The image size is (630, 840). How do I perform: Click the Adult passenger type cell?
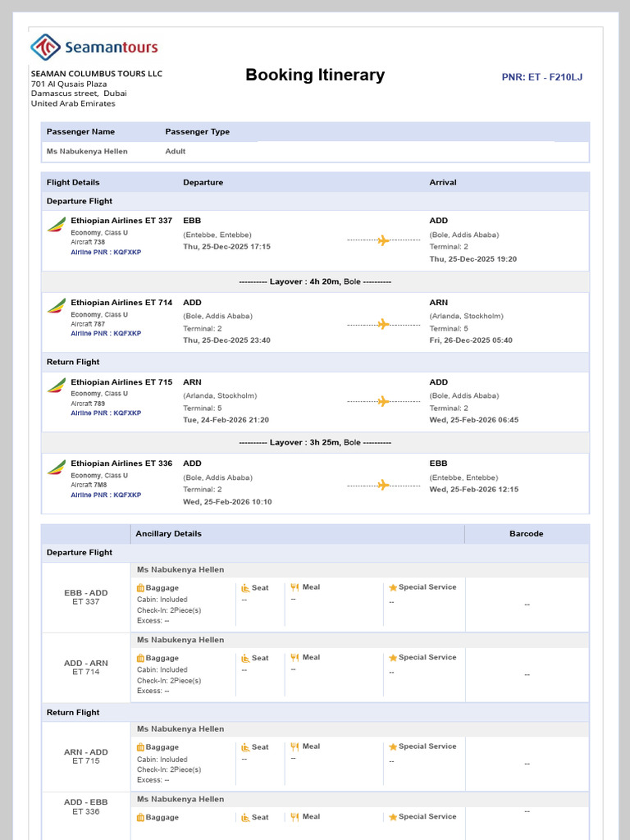click(x=176, y=152)
